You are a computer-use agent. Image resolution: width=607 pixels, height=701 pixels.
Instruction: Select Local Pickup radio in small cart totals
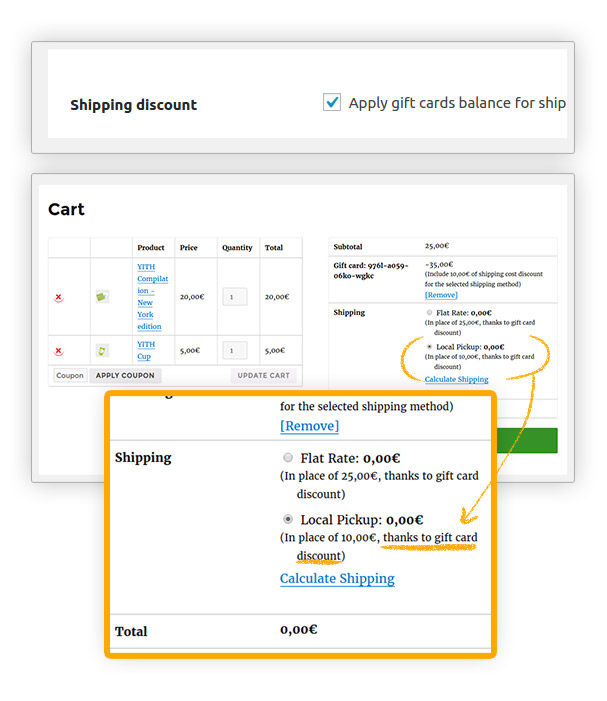429,346
